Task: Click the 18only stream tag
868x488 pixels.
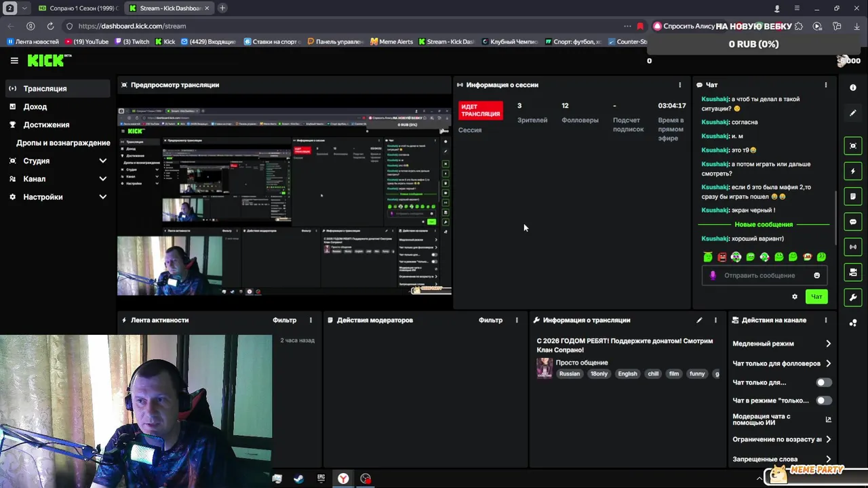Action: [x=599, y=373]
